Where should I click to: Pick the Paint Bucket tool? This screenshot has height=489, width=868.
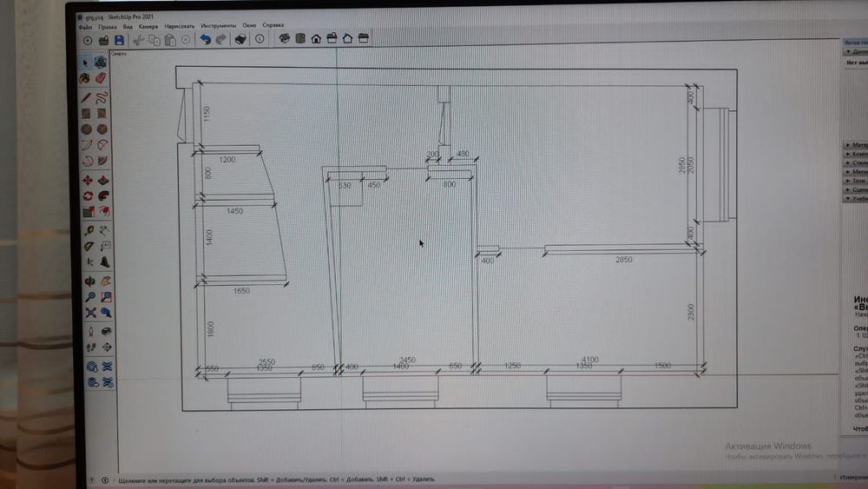point(86,78)
